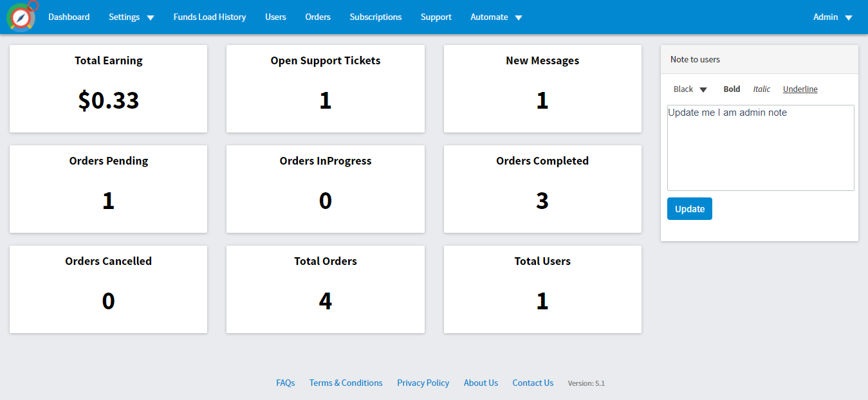868x400 pixels.
Task: Visit the Privacy Policy link
Action: coord(423,383)
